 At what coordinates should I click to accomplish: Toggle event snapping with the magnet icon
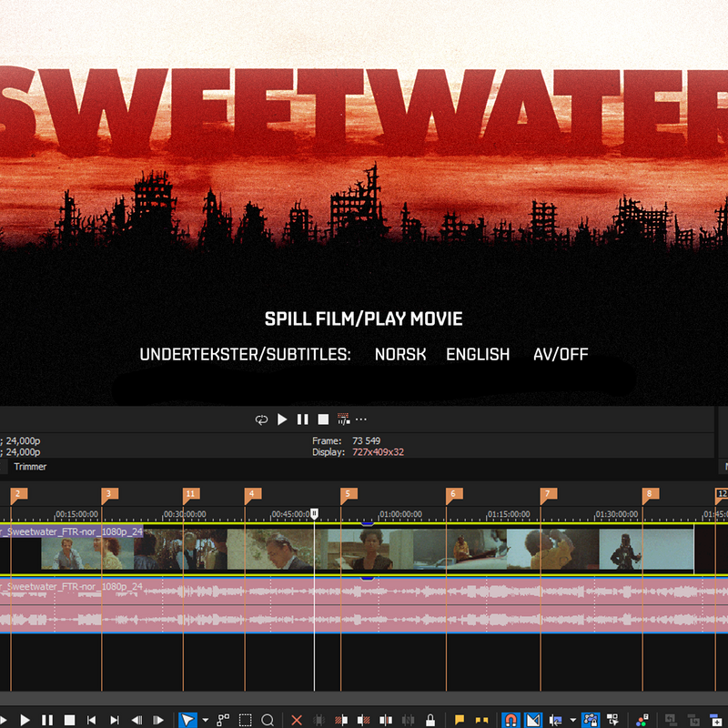510,718
